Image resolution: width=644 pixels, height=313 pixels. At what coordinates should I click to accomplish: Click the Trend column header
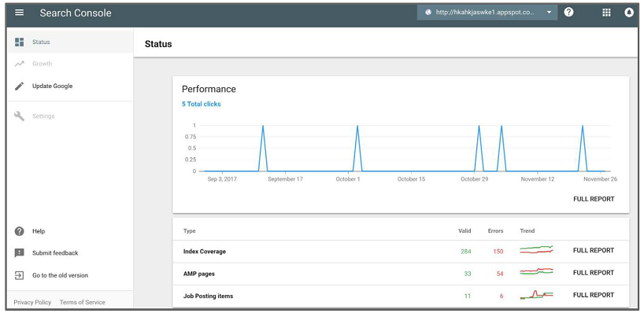tap(527, 231)
